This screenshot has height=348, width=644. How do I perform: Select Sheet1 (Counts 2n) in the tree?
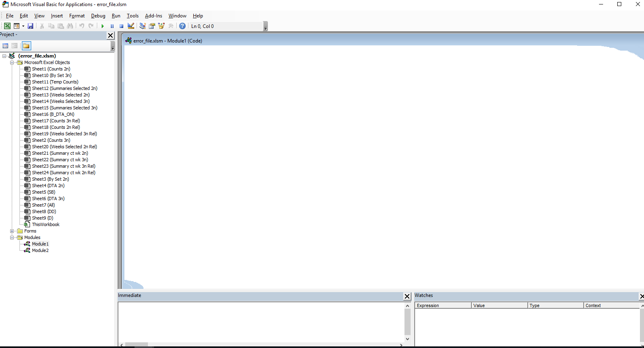coord(51,69)
